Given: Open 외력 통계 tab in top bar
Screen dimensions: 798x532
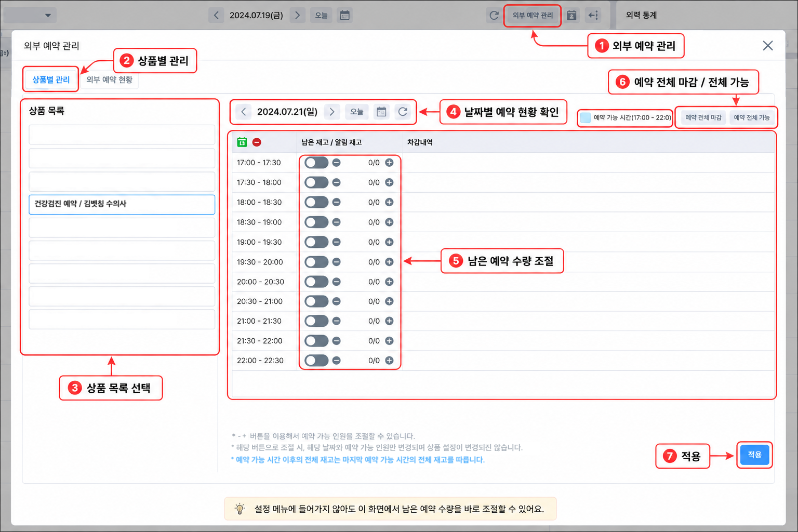Looking at the screenshot, I should coord(641,15).
